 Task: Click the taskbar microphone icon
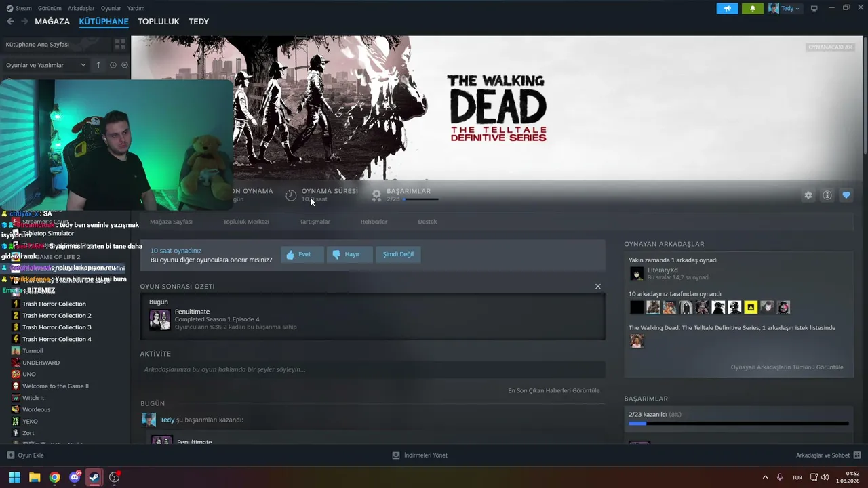tap(780, 477)
